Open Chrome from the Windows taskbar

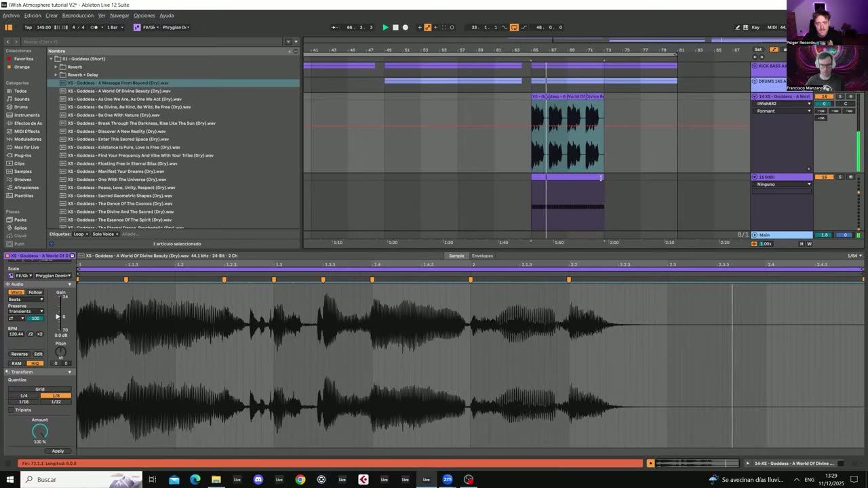coord(300,479)
